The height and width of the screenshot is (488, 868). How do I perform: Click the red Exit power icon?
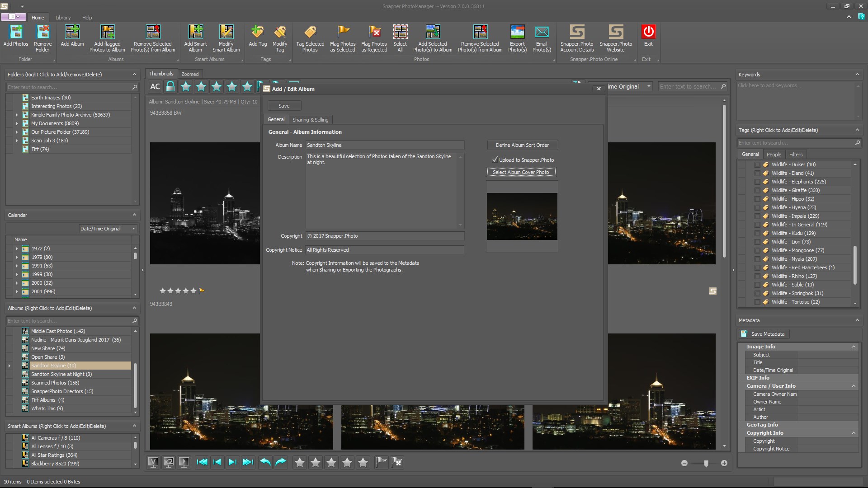tap(648, 32)
